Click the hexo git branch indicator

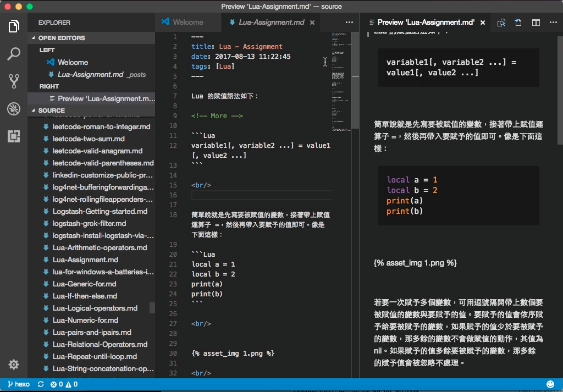coord(19,384)
